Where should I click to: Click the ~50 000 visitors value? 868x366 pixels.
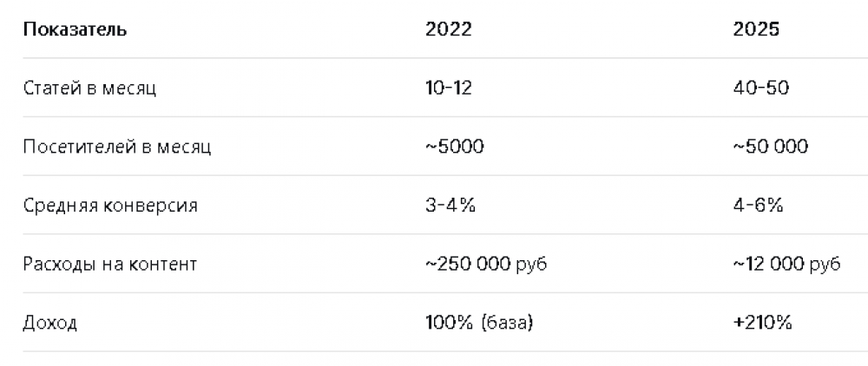pos(771,147)
